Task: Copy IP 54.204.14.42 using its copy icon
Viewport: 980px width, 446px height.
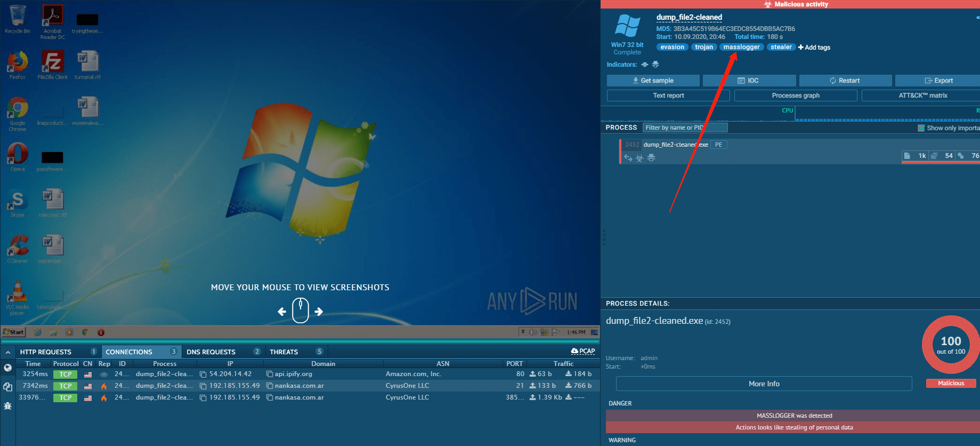Action: pyautogui.click(x=203, y=375)
